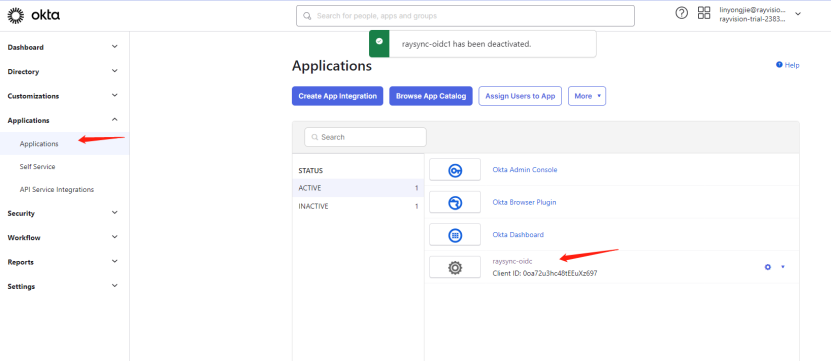Open the help question mark icon
Image resolution: width=831 pixels, height=361 pixels.
click(x=681, y=13)
